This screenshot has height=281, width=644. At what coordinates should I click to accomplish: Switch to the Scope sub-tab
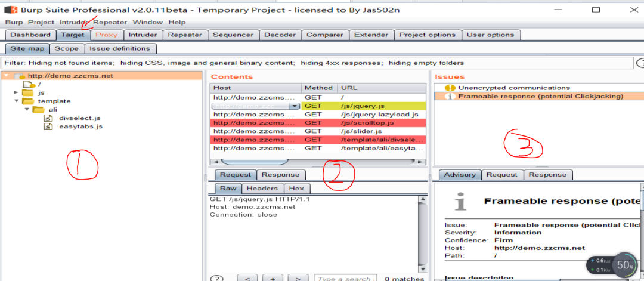pos(67,48)
